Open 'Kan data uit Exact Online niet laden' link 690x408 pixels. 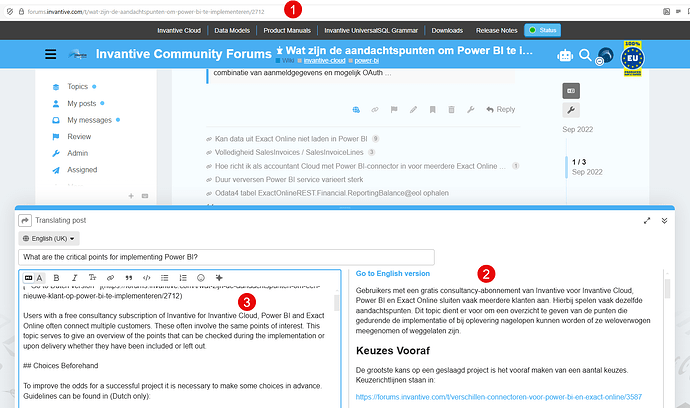pyautogui.click(x=291, y=139)
